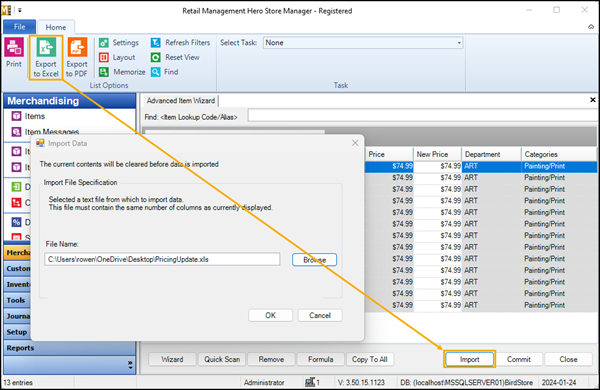This screenshot has height=390, width=600.
Task: Click date '2024-01-24' in status bar
Action: tap(559, 382)
